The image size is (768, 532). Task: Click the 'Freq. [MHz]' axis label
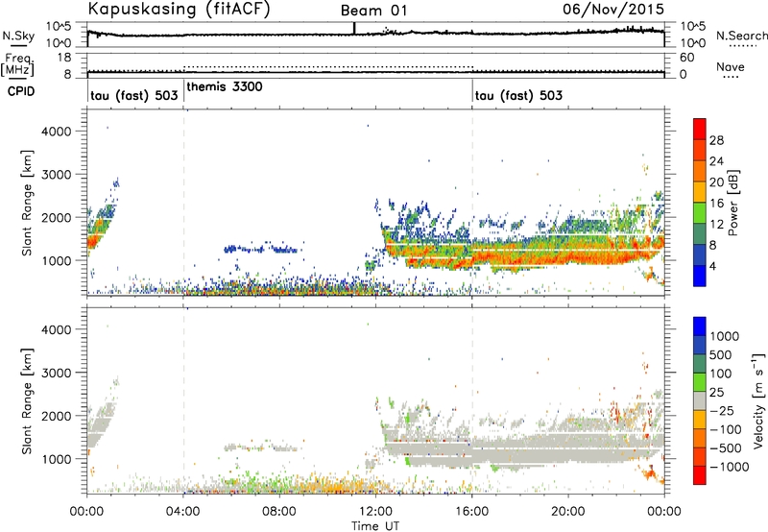point(17,64)
